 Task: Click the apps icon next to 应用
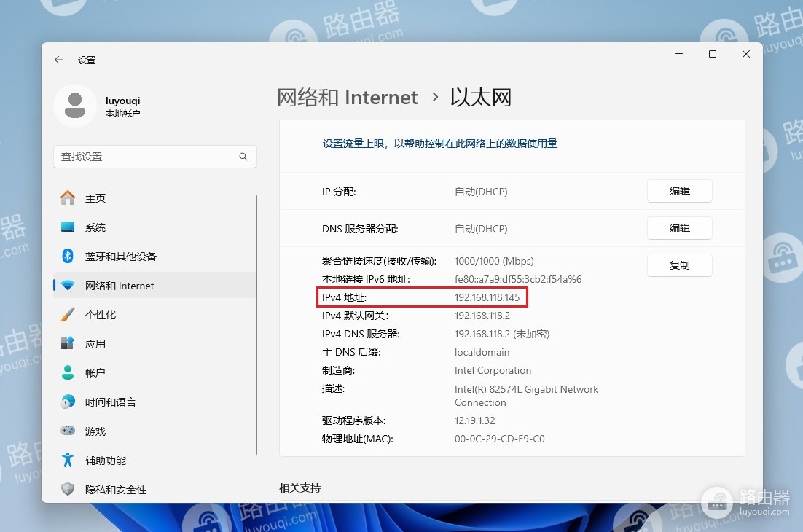68,343
